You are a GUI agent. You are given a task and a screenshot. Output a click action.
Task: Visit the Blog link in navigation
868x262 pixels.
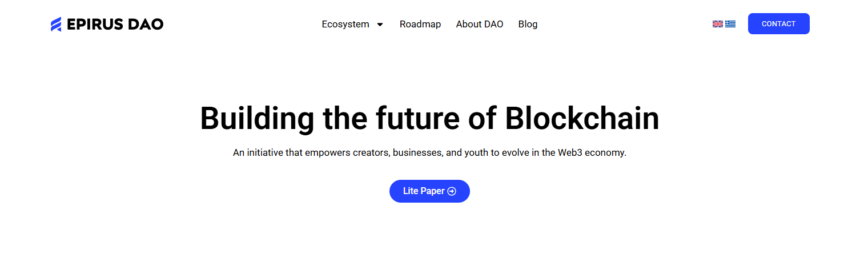(x=528, y=24)
